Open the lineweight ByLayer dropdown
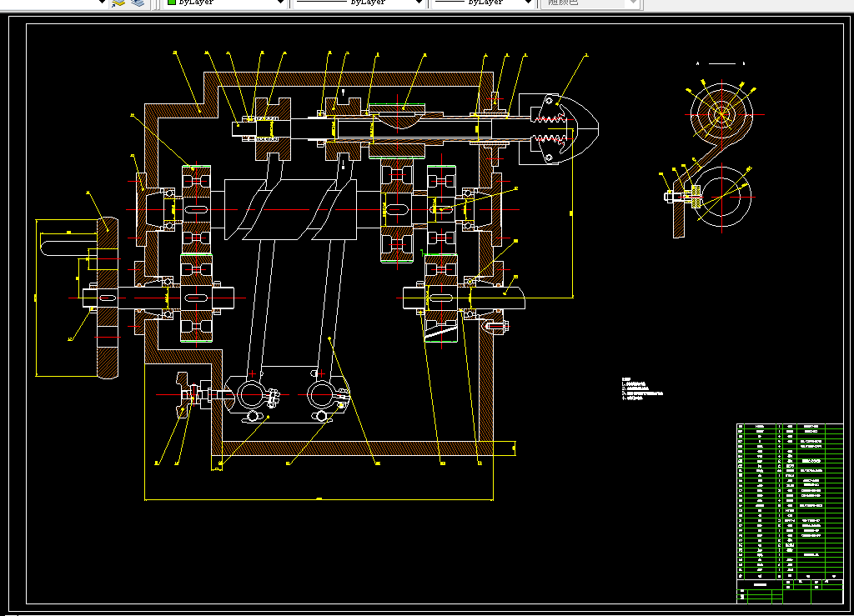The image size is (854, 616). (483, 3)
